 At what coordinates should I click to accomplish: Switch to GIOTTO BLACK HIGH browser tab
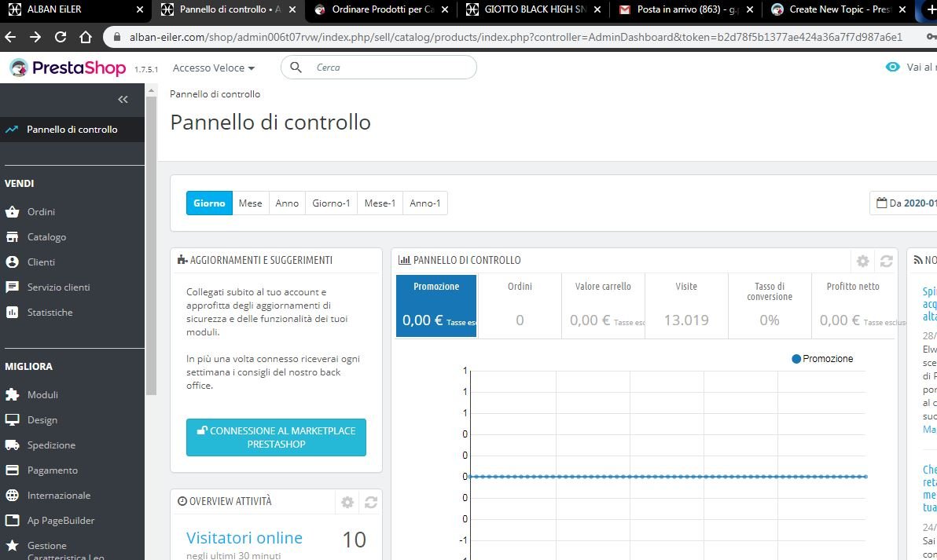[x=534, y=9]
